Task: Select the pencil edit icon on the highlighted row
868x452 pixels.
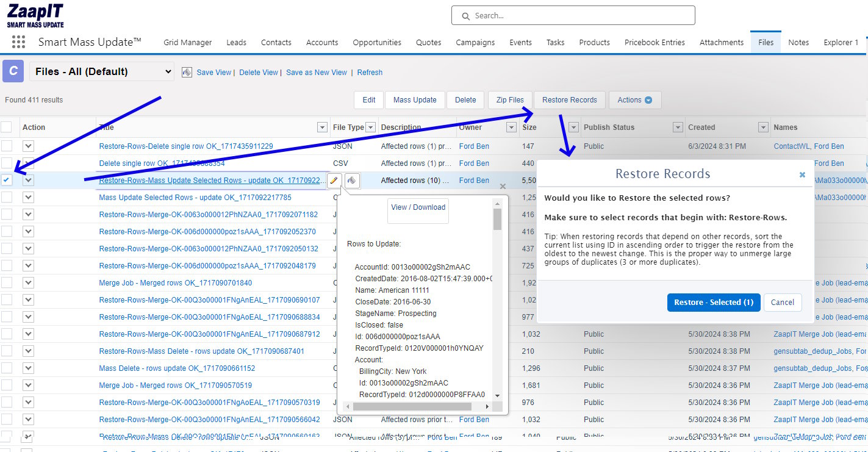Action: click(333, 180)
